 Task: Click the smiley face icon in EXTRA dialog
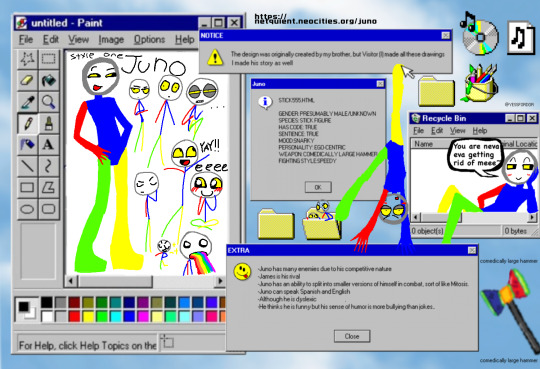pos(242,272)
